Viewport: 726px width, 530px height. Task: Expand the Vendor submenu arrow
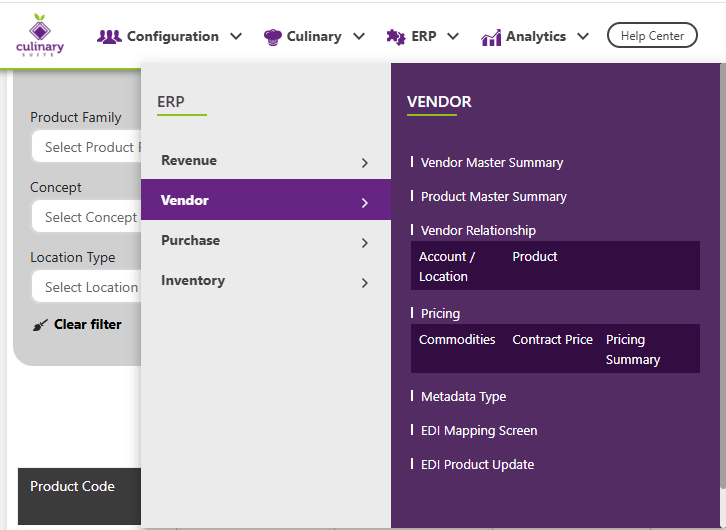pyautogui.click(x=365, y=203)
